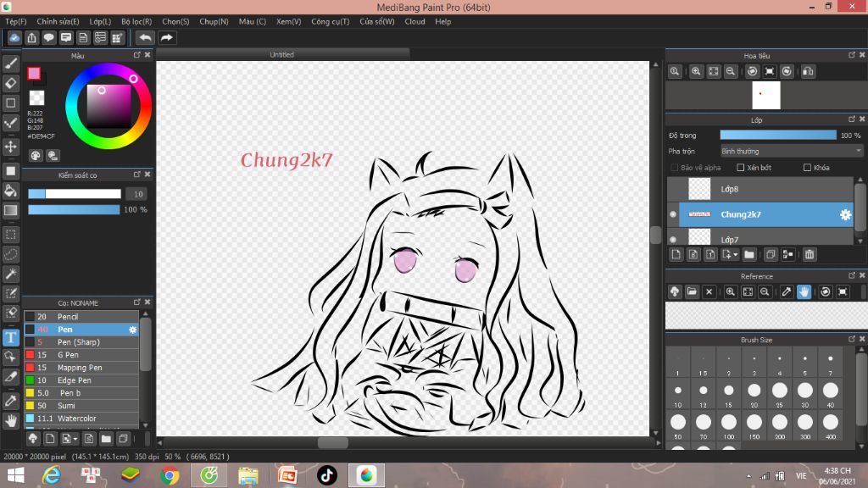Select the Watercolor brush
Viewport: 868px width, 488px height.
pyautogui.click(x=81, y=419)
